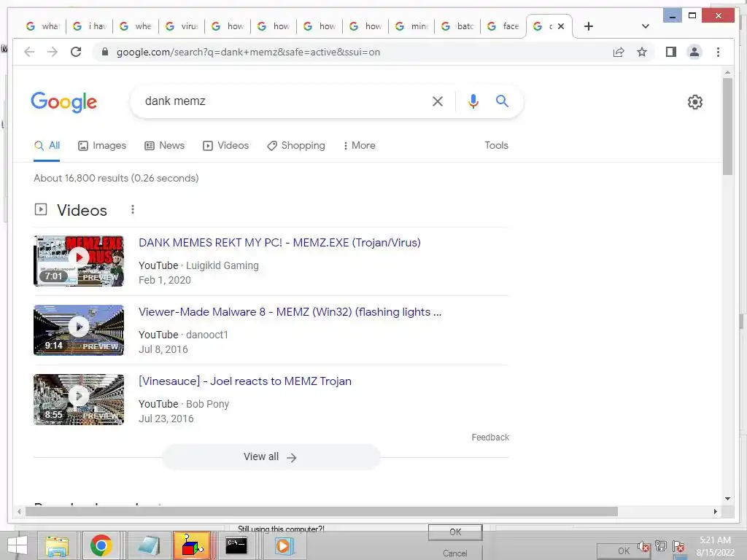Click the Action Center flag tray icon
This screenshot has width=747, height=560.
(678, 546)
